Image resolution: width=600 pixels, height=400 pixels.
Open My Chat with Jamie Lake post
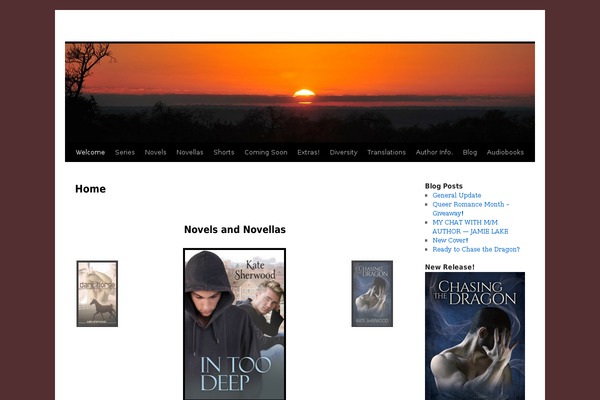tap(470, 227)
